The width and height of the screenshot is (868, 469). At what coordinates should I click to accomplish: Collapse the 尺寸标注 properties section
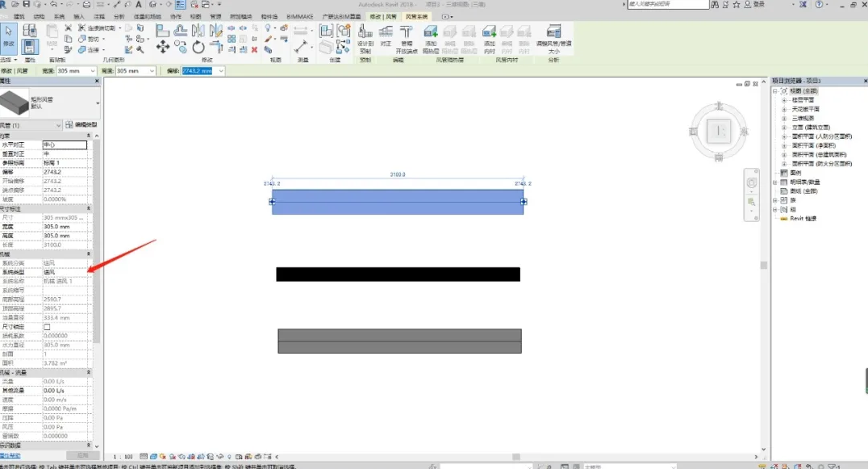point(88,209)
